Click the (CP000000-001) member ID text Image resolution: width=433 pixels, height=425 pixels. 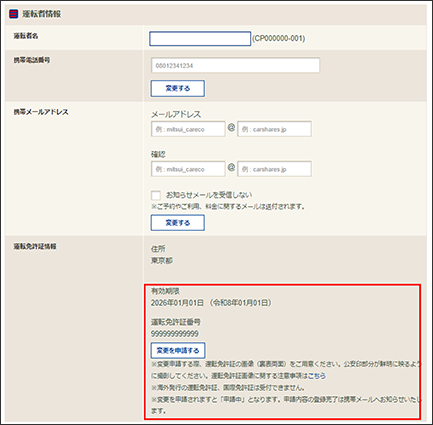[x=279, y=39]
